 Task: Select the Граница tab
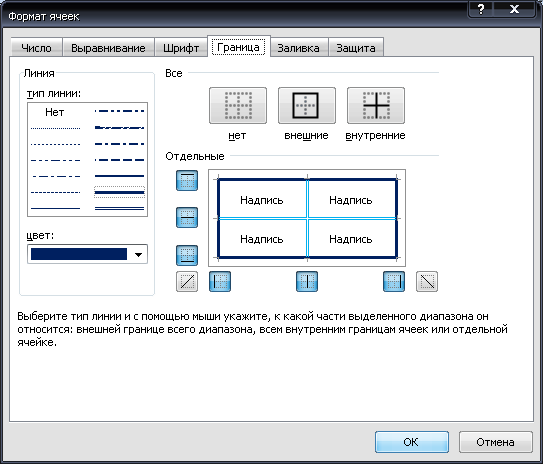tap(238, 47)
